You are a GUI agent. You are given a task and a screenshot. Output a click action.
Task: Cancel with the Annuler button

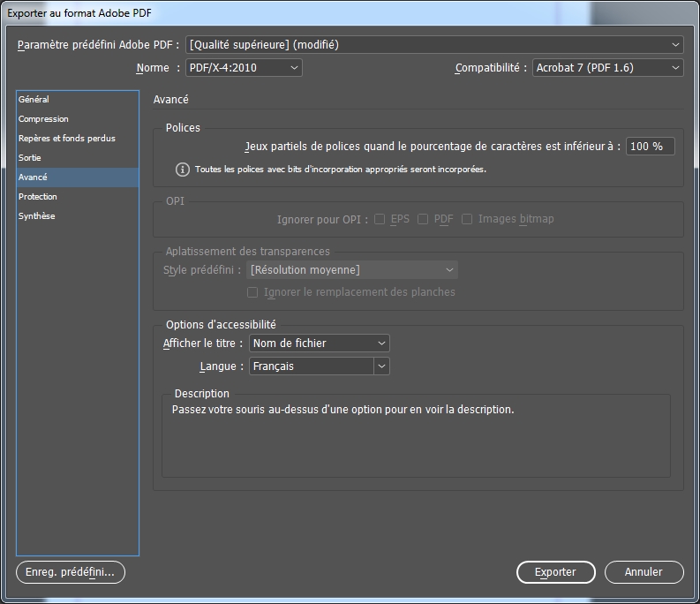point(644,572)
